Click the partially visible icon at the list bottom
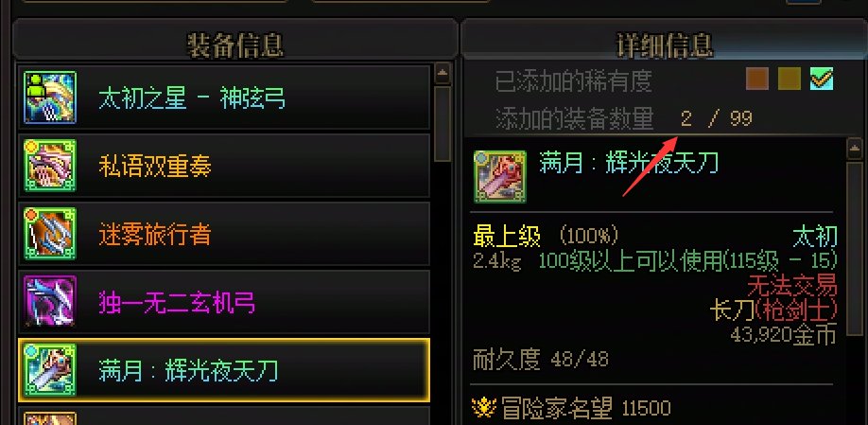 coord(50,418)
